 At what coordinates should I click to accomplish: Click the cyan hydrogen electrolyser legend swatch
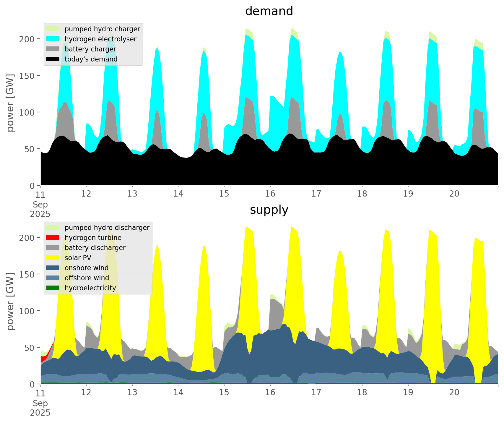click(53, 39)
